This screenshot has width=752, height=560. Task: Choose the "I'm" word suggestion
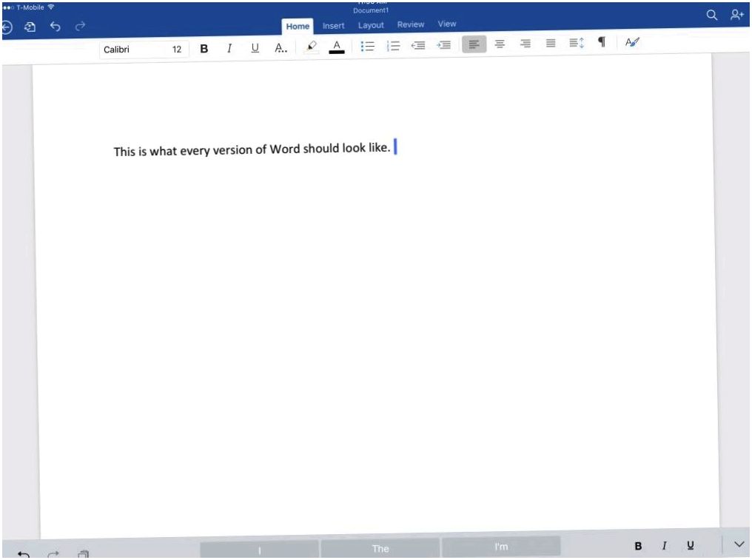point(500,546)
